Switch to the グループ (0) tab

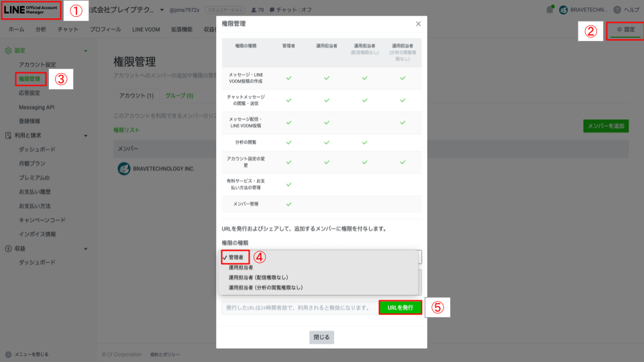179,96
